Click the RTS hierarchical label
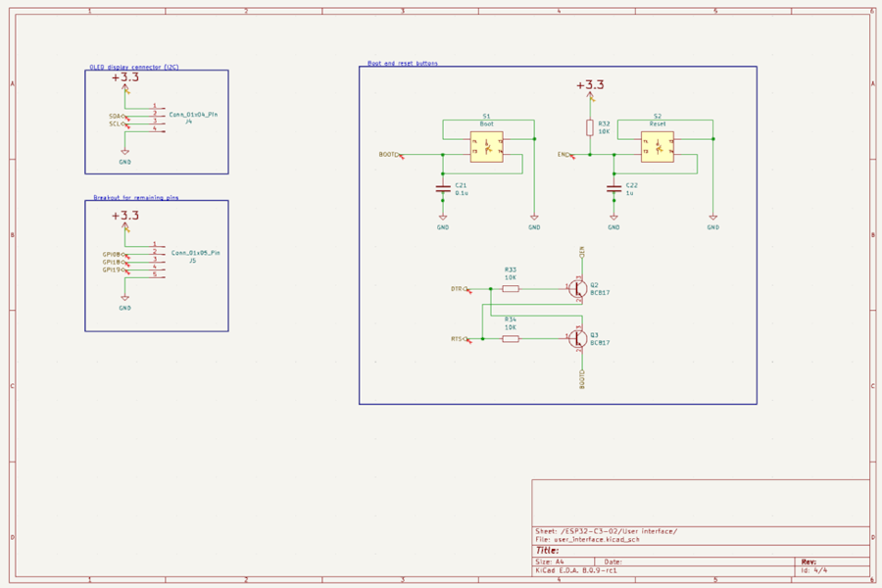The image size is (882, 588). click(x=458, y=339)
